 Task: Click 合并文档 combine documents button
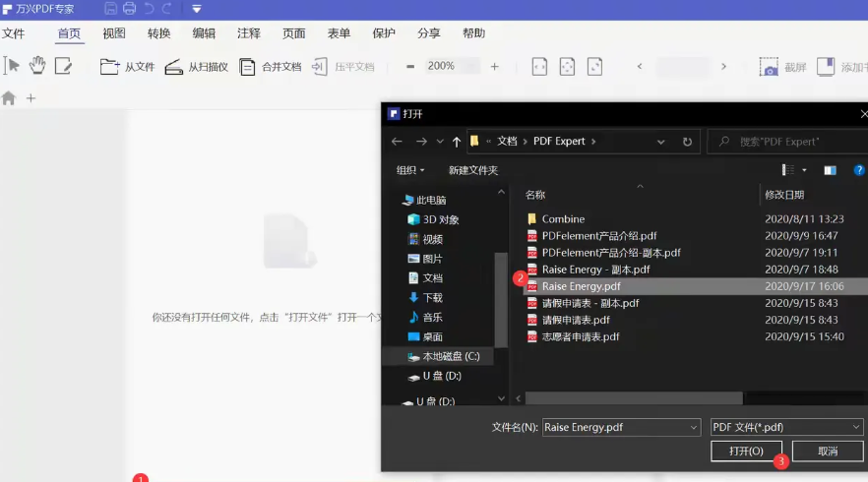(270, 67)
